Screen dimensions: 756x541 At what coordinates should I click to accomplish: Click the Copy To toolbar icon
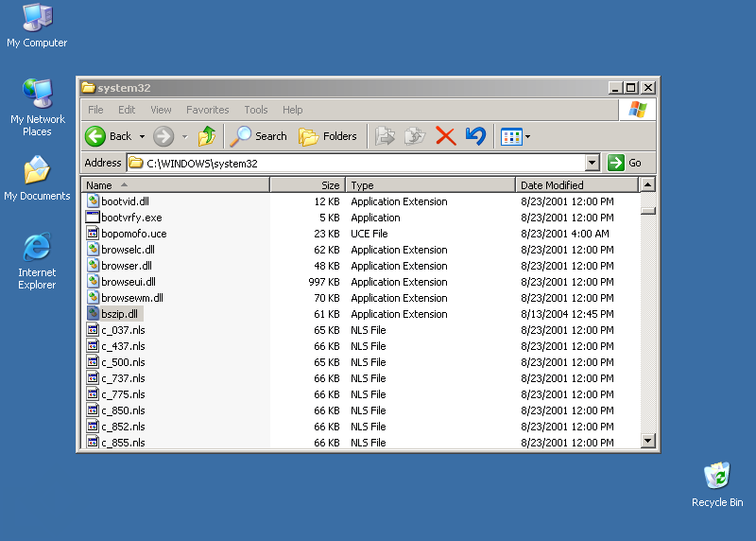415,136
